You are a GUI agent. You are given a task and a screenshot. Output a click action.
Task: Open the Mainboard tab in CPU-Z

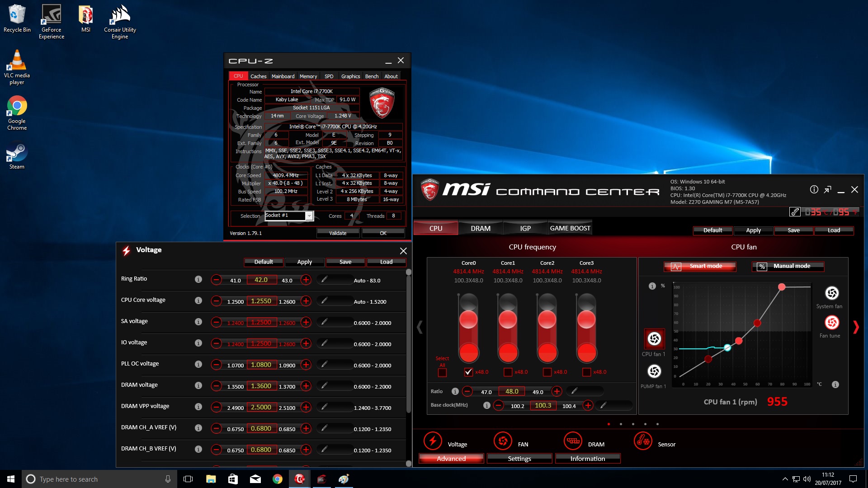[x=283, y=76]
